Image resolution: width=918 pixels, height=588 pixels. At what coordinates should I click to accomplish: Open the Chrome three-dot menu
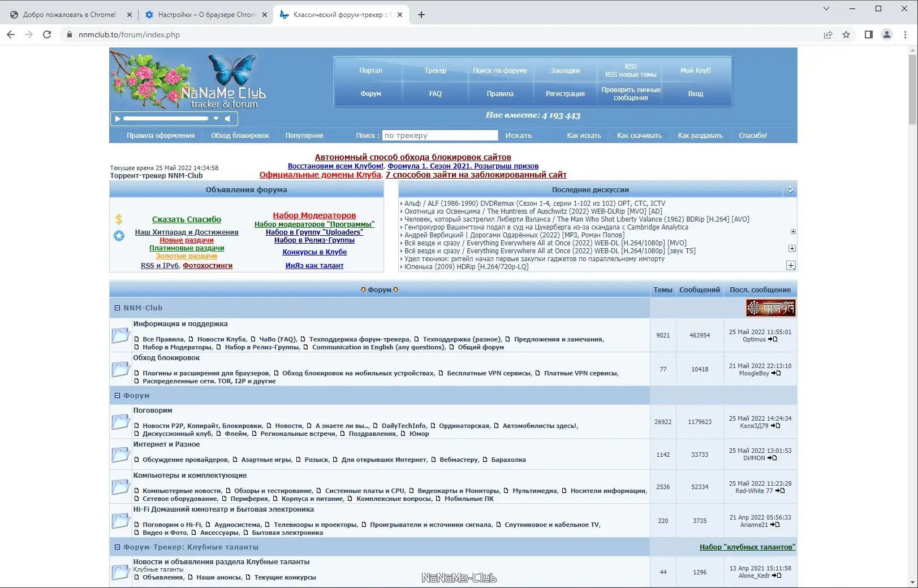905,34
